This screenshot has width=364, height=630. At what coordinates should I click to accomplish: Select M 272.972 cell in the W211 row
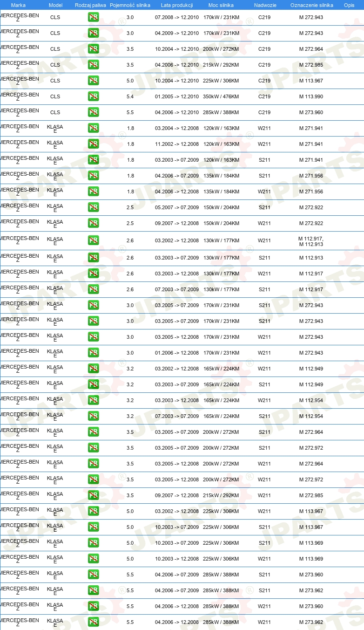click(311, 479)
